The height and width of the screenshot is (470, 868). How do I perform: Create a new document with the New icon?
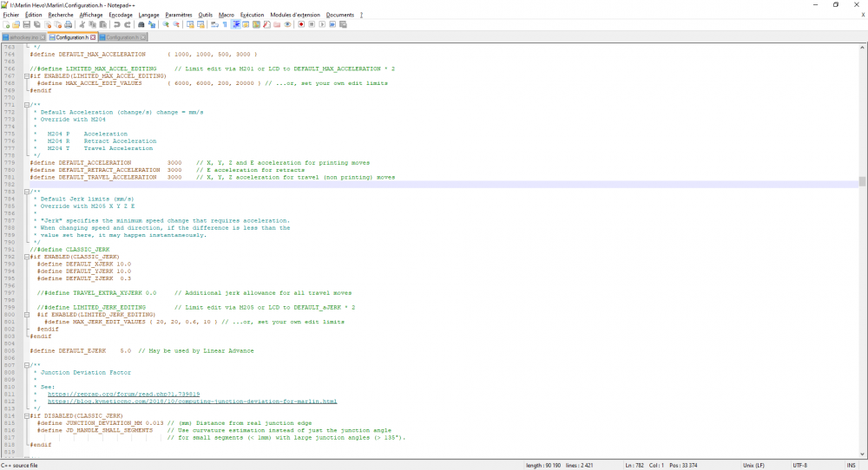(x=6, y=24)
